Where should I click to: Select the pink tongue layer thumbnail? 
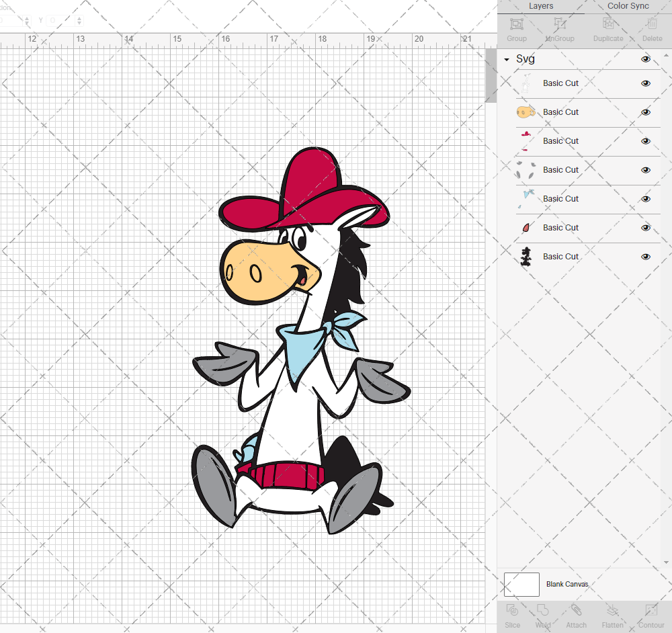[x=526, y=228]
